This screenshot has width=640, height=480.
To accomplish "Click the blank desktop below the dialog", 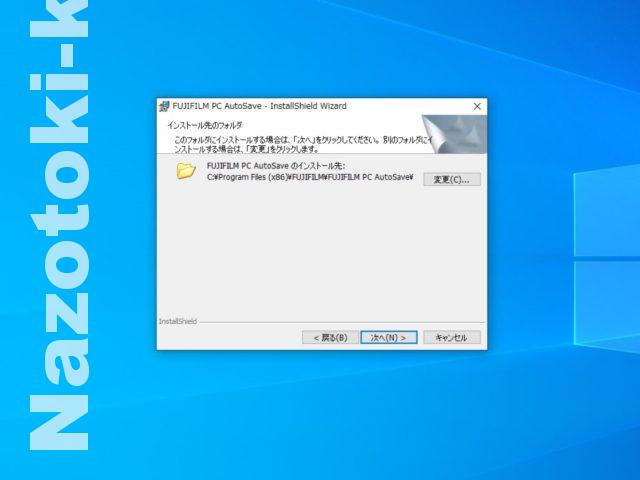I will coord(320,410).
